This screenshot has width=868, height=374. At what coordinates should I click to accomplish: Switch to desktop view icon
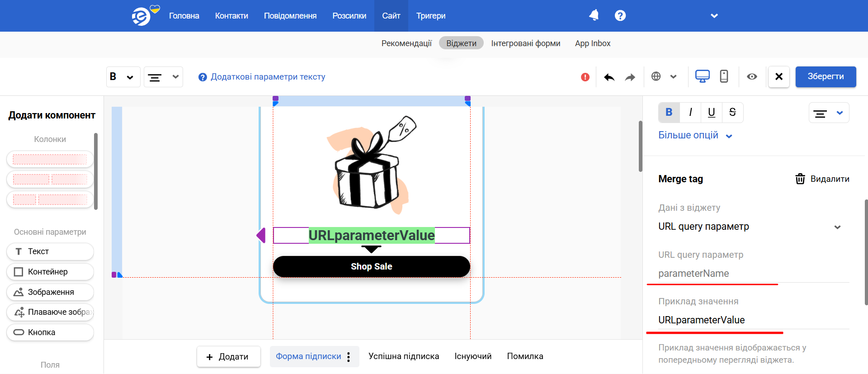[702, 76]
